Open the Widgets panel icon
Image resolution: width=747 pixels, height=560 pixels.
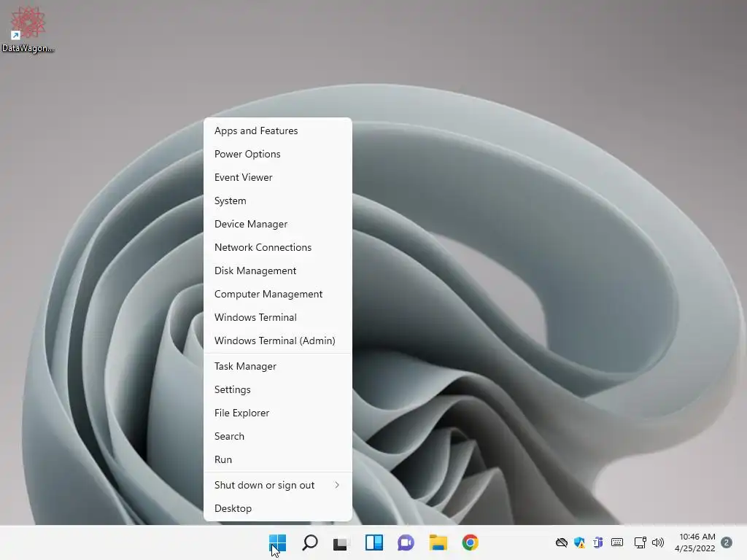point(374,542)
